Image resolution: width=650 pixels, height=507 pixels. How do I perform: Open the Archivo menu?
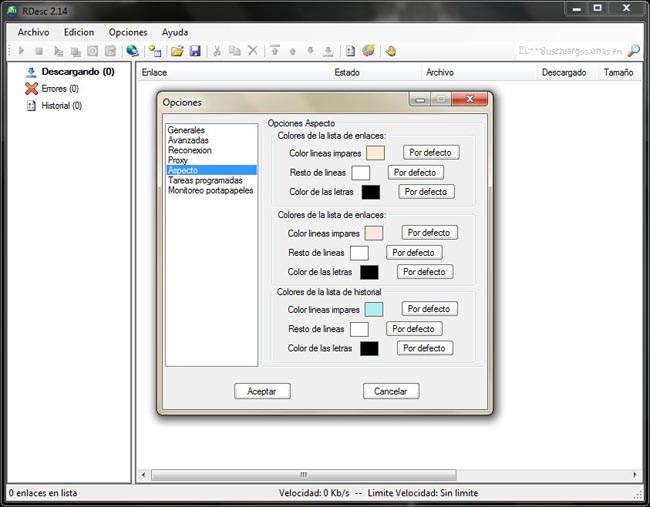click(x=33, y=32)
